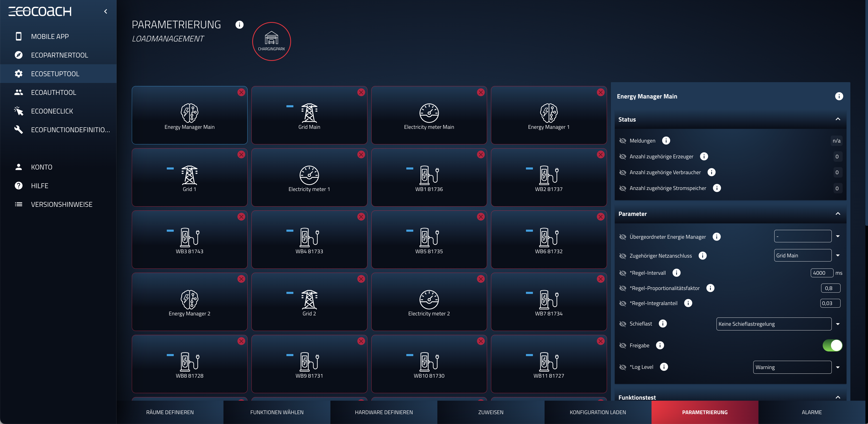Remove the Grid Main card
The image size is (868, 424).
point(361,93)
